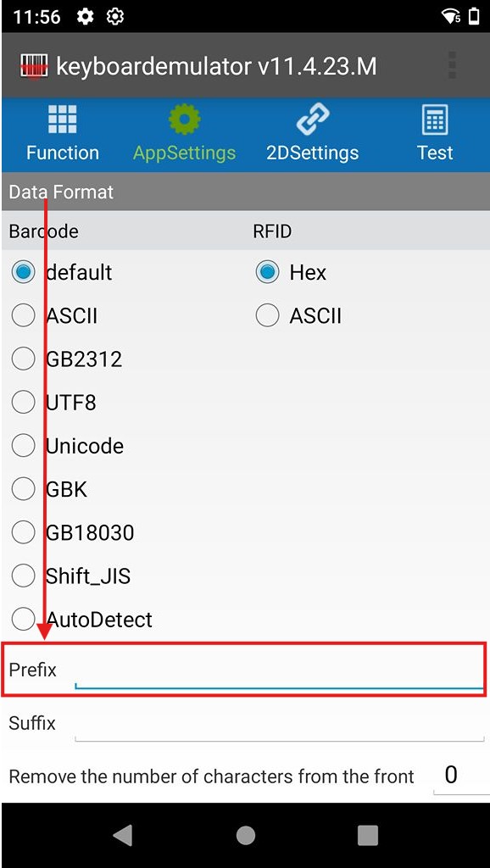
Task: Open the overflow menu beside the app title
Action: pyautogui.click(x=451, y=64)
